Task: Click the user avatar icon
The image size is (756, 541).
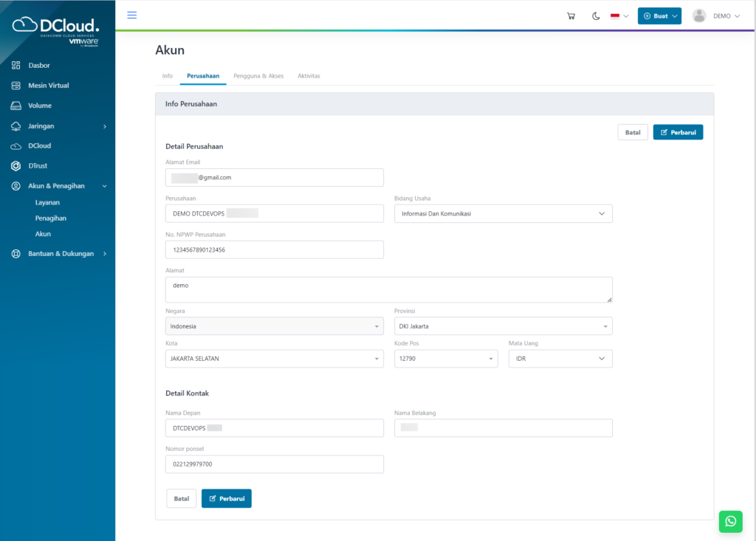Action: click(x=699, y=16)
